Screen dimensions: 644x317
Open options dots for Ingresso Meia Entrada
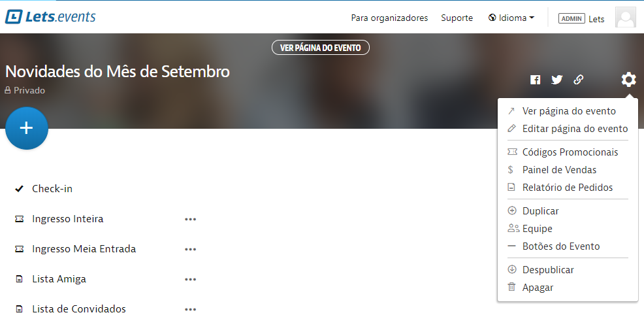(x=190, y=249)
